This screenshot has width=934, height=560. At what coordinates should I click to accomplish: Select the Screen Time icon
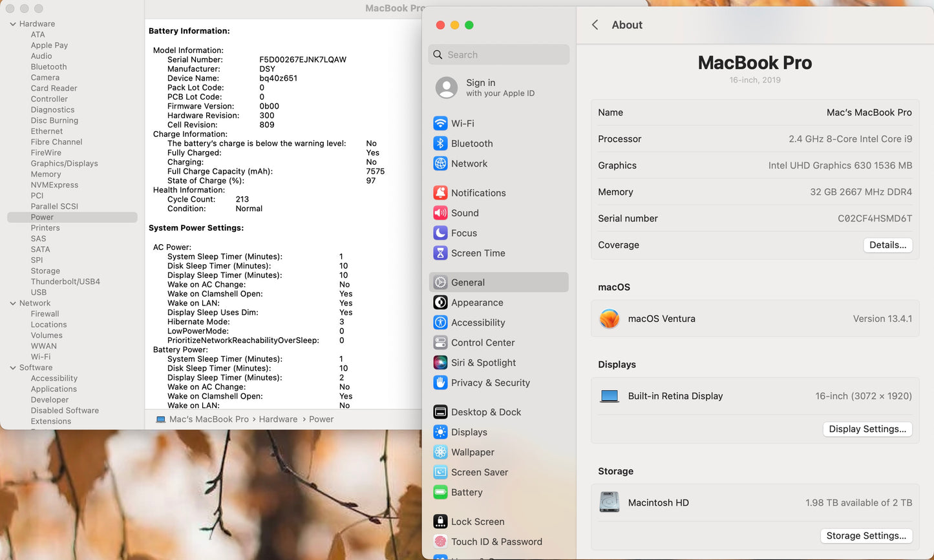[440, 253]
